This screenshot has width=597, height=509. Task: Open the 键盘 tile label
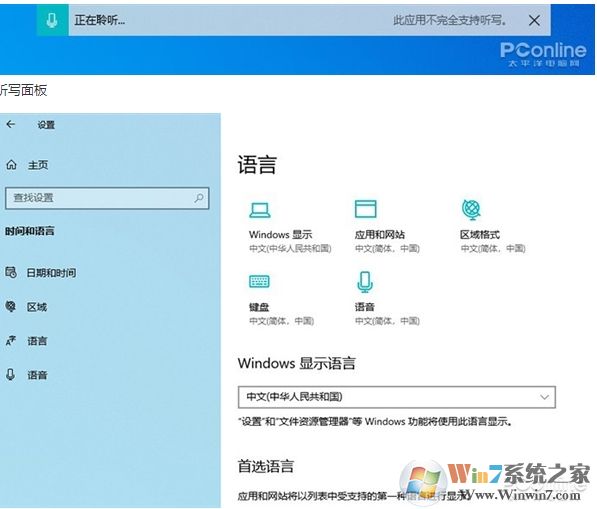point(259,307)
